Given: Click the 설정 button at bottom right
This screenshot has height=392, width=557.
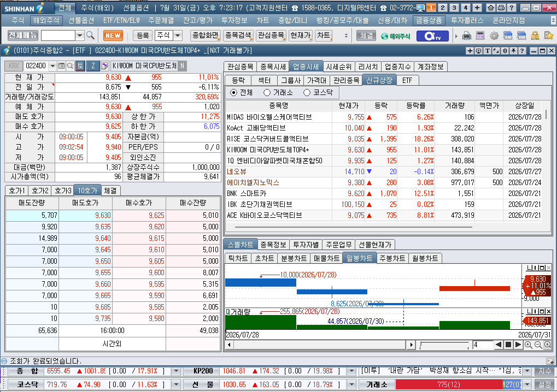Looking at the screenshot, I should pyautogui.click(x=544, y=384).
